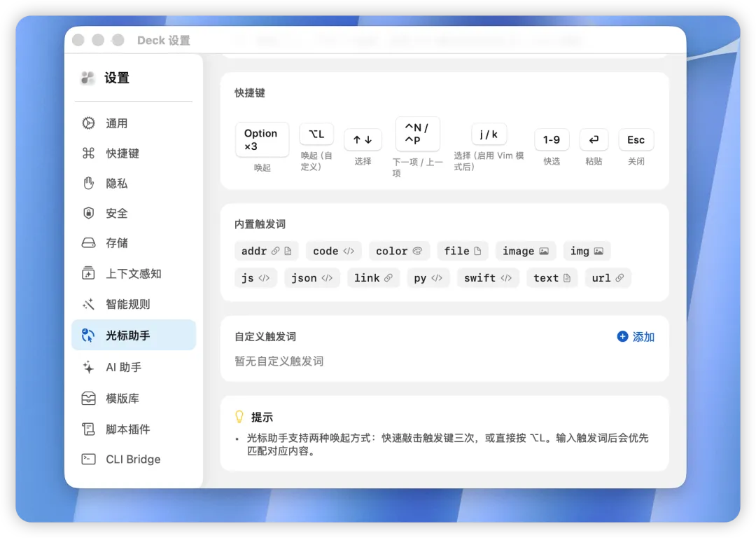Click the code icon in json trigger

(x=327, y=278)
